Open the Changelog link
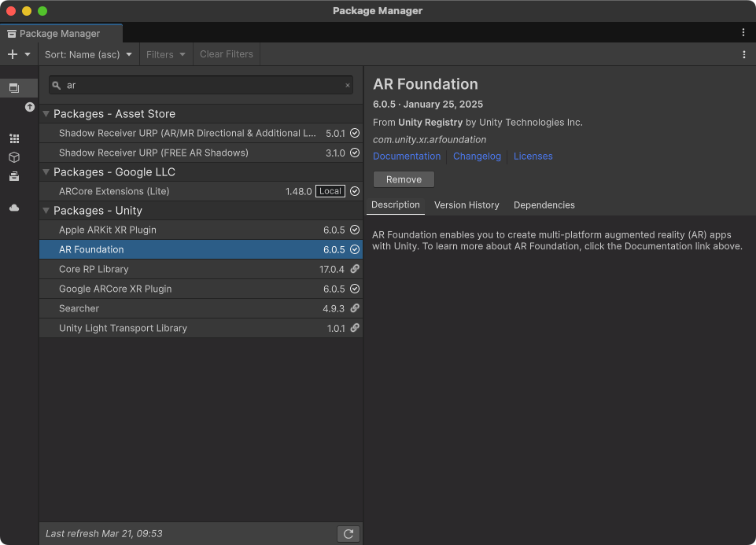Image resolution: width=756 pixels, height=545 pixels. pyautogui.click(x=477, y=157)
